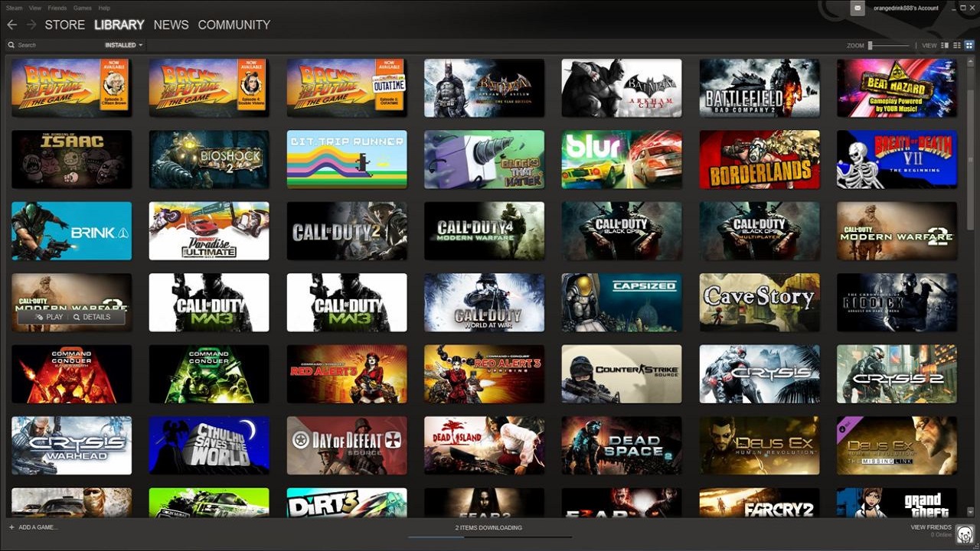
Task: Select Deus Ex Human Revolution tile
Action: (759, 445)
